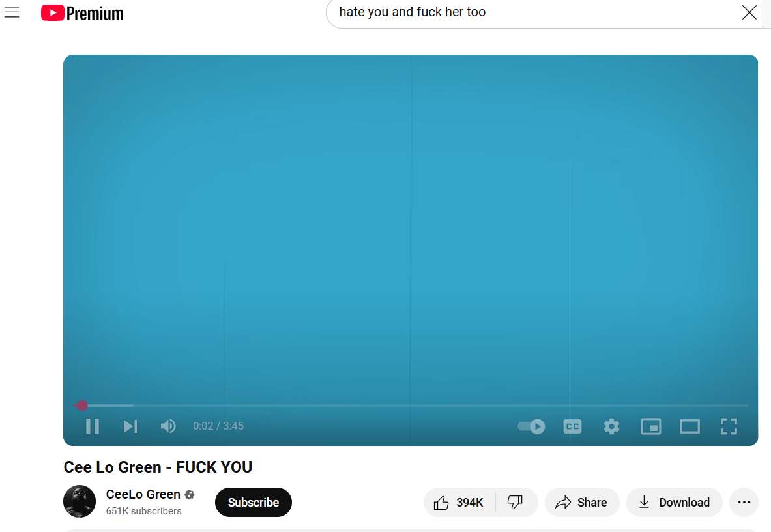The height and width of the screenshot is (532, 771).
Task: Open the miniplayer
Action: tap(651, 426)
